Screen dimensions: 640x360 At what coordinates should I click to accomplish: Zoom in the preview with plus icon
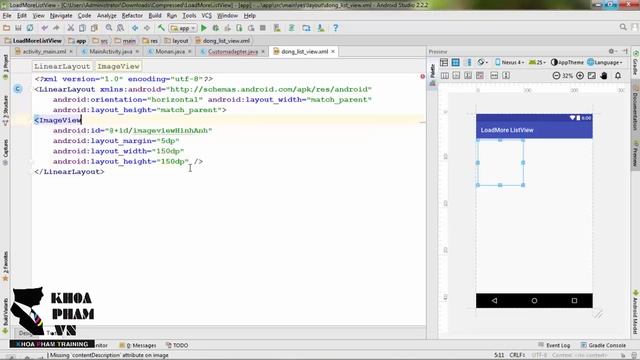580,76
